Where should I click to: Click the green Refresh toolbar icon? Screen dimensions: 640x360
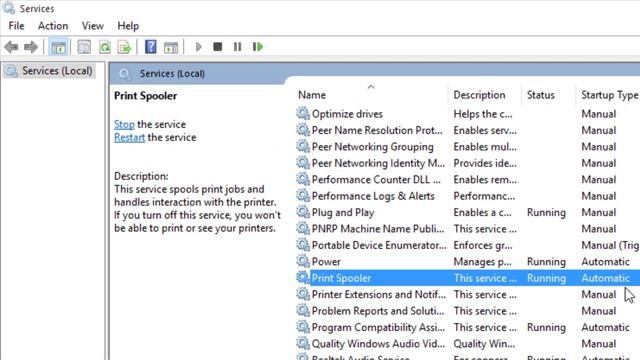coord(105,47)
